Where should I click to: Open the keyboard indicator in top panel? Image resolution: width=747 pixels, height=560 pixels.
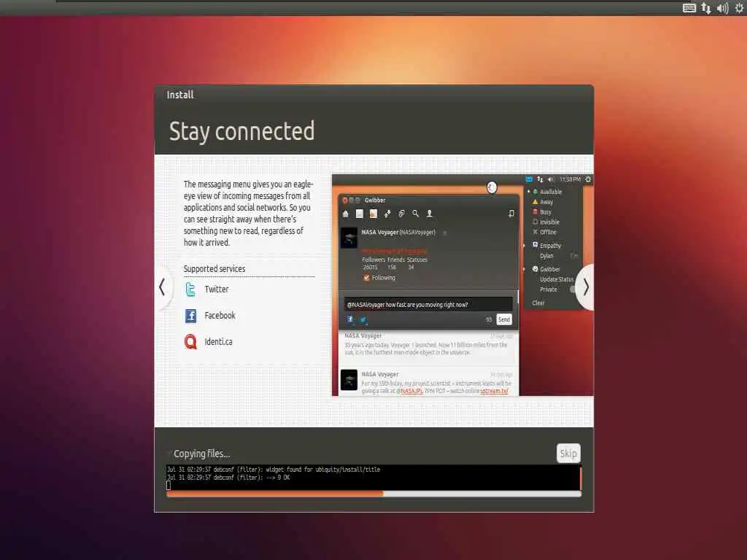(x=689, y=8)
